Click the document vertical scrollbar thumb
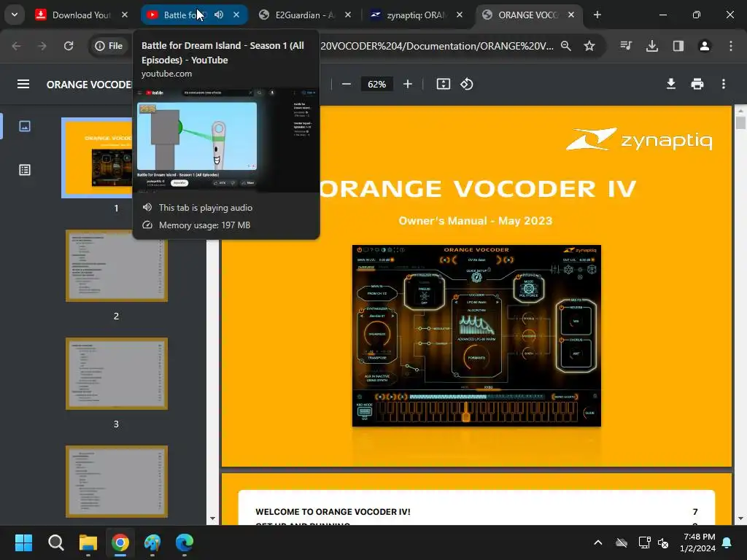This screenshot has width=747, height=560. (x=740, y=122)
